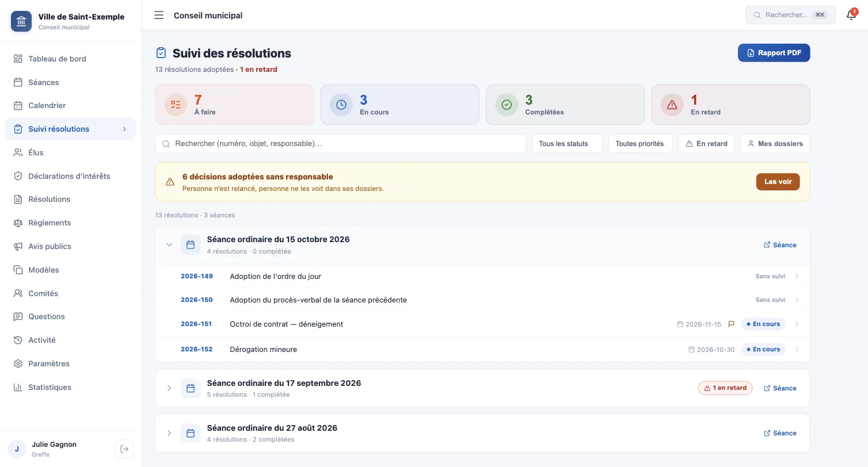Go to Séances in the sidebar
This screenshot has width=868, height=467.
[x=71, y=82]
